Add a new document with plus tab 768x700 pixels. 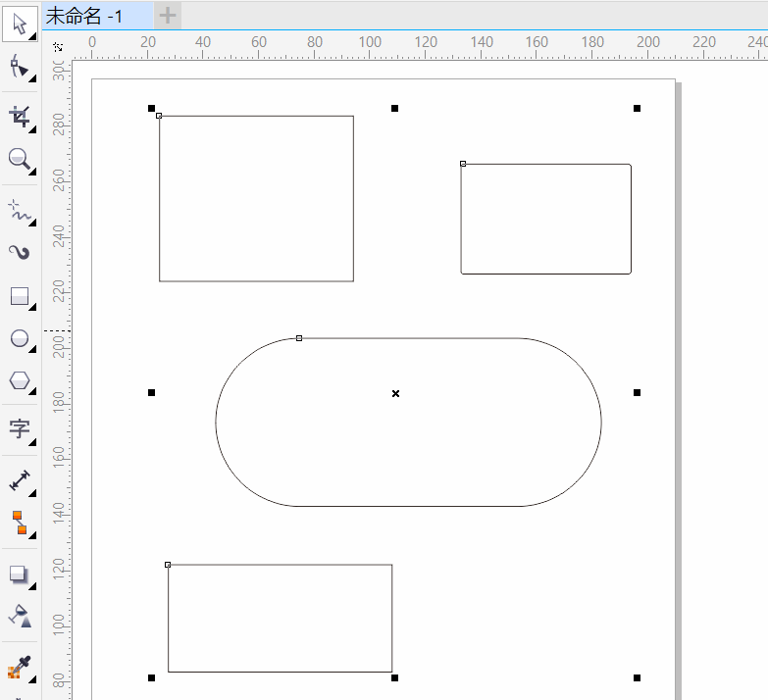[x=168, y=16]
